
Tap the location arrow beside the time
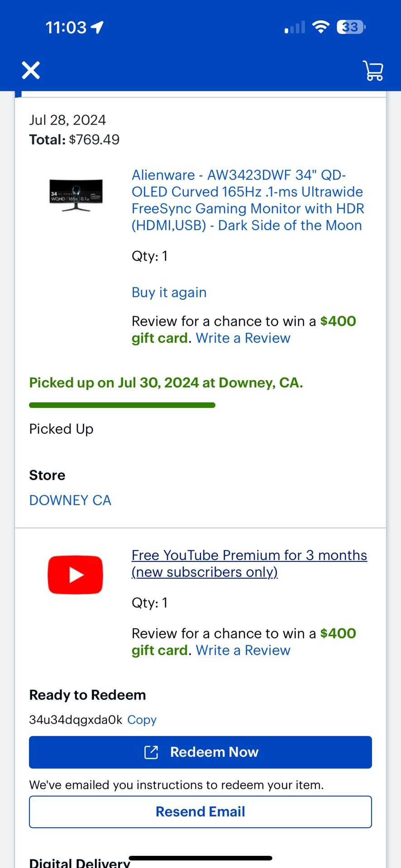[97, 28]
